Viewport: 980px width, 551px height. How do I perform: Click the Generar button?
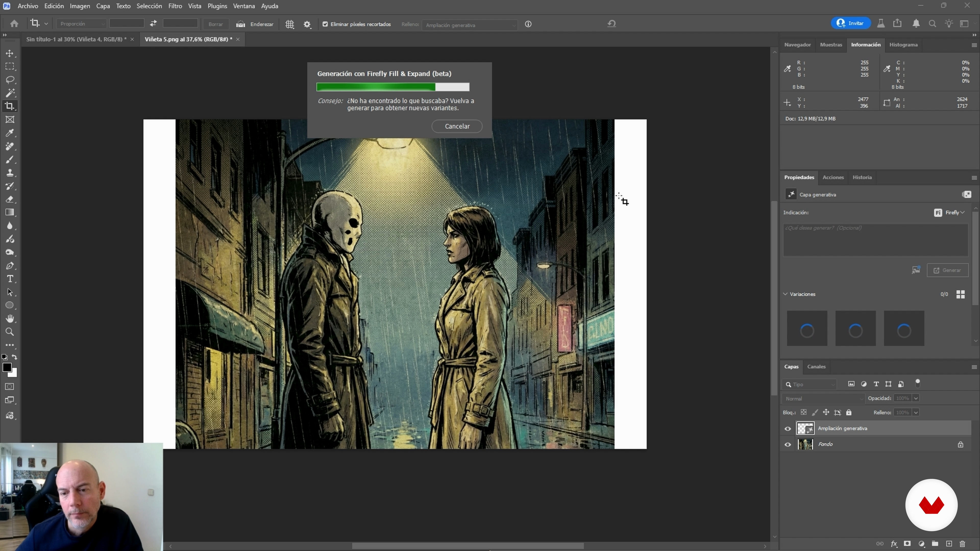pyautogui.click(x=947, y=270)
